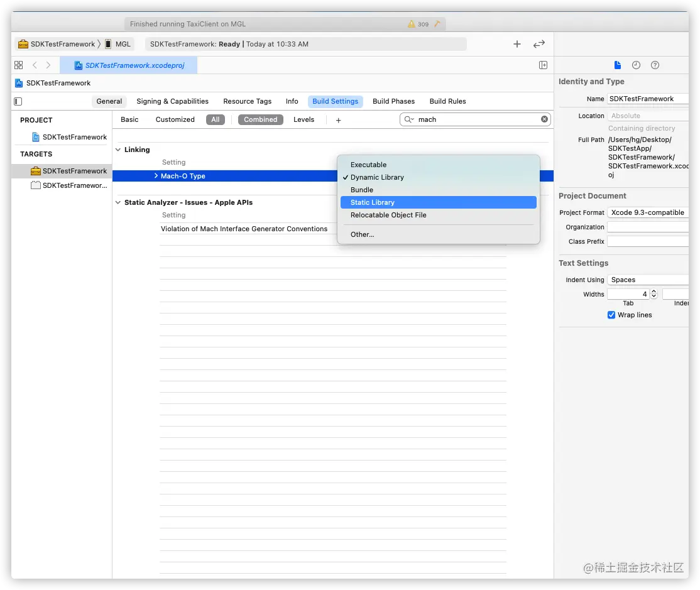Click the search magnifier filter icon
This screenshot has width=700, height=590.
coord(409,119)
